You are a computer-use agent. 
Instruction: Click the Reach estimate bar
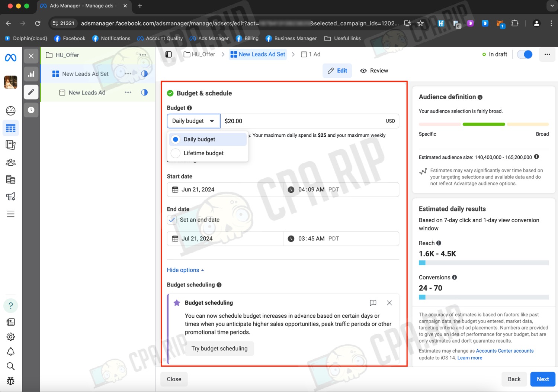484,263
